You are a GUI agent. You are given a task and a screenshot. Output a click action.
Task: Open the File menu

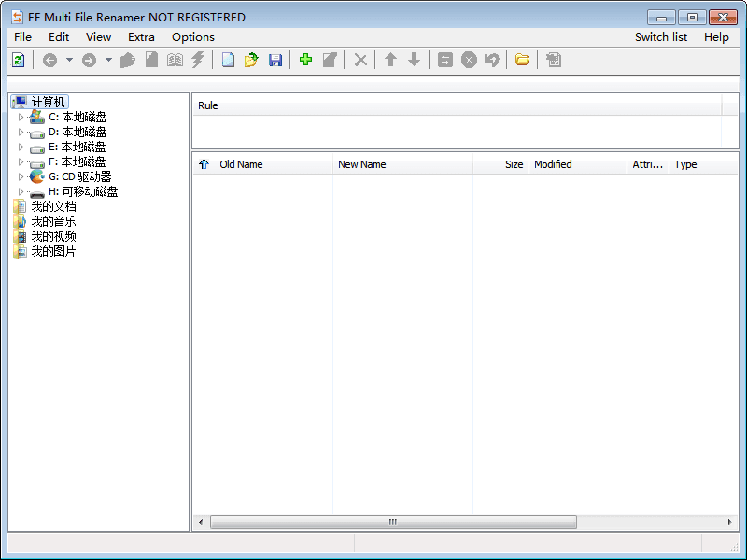tap(22, 37)
